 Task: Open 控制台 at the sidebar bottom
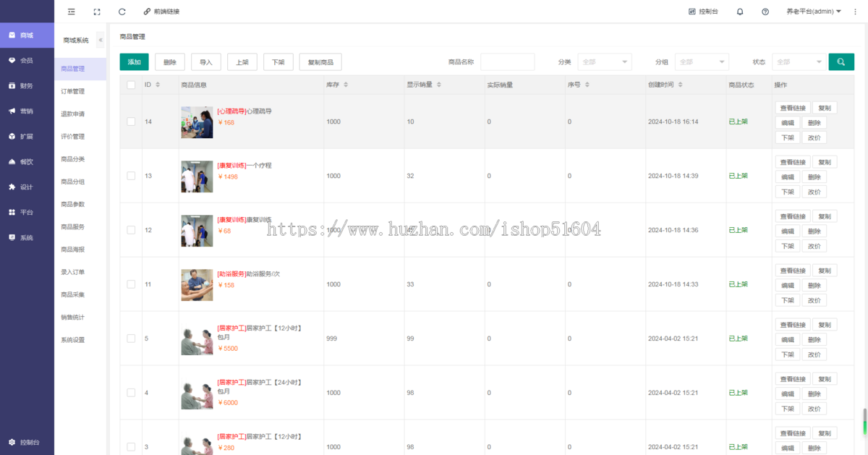pos(27,442)
